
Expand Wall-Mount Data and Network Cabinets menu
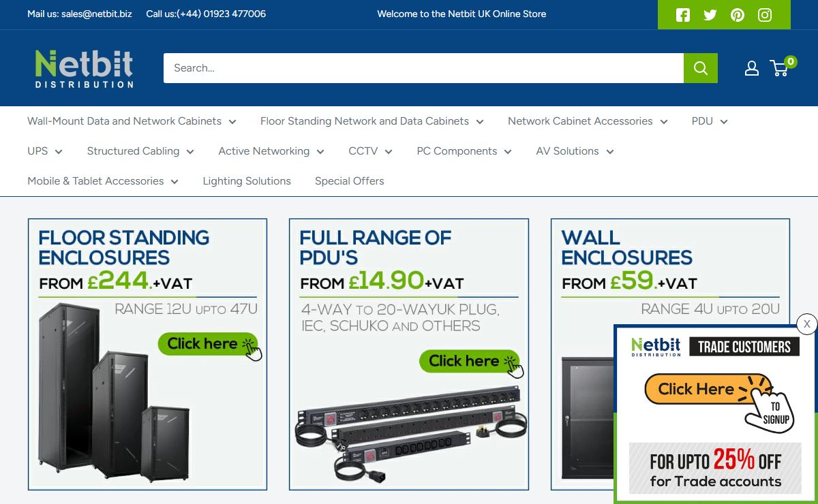click(x=132, y=121)
